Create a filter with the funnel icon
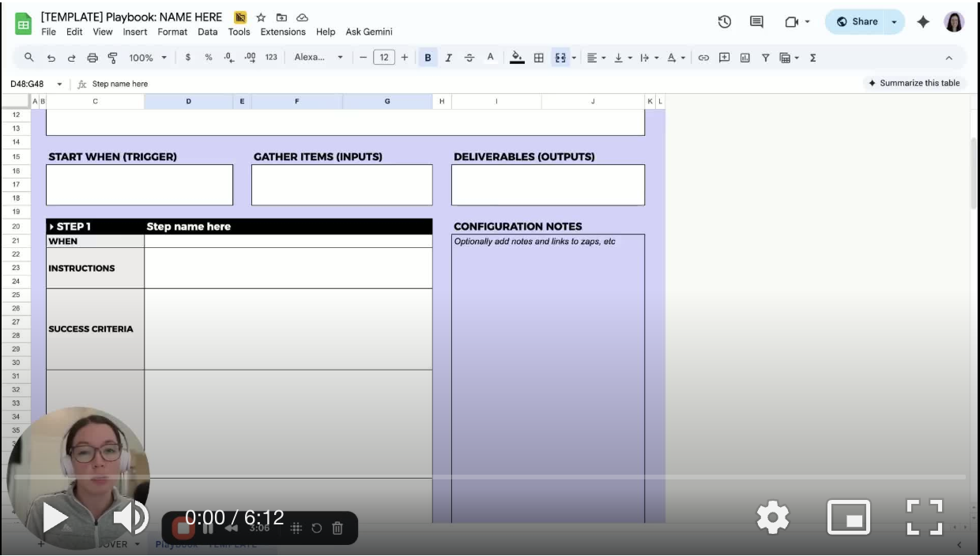Viewport: 980px width, 556px height. tap(766, 57)
